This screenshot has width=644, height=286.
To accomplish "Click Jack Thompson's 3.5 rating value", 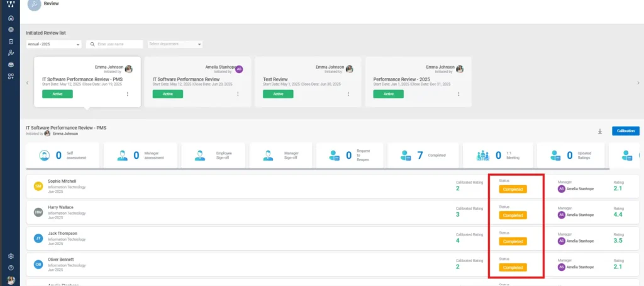I will [618, 240].
